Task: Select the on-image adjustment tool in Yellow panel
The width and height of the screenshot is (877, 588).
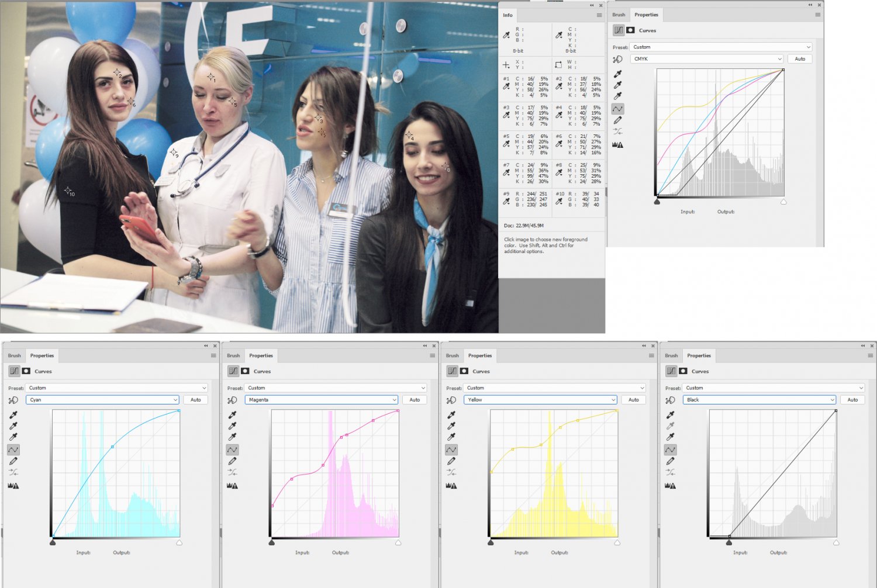Action: (451, 400)
